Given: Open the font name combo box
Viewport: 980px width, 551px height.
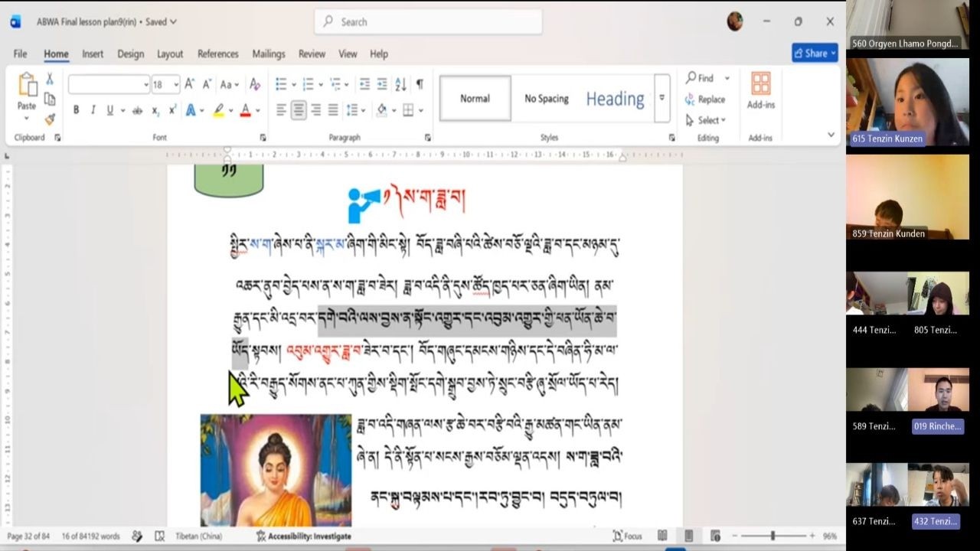Looking at the screenshot, I should (109, 84).
